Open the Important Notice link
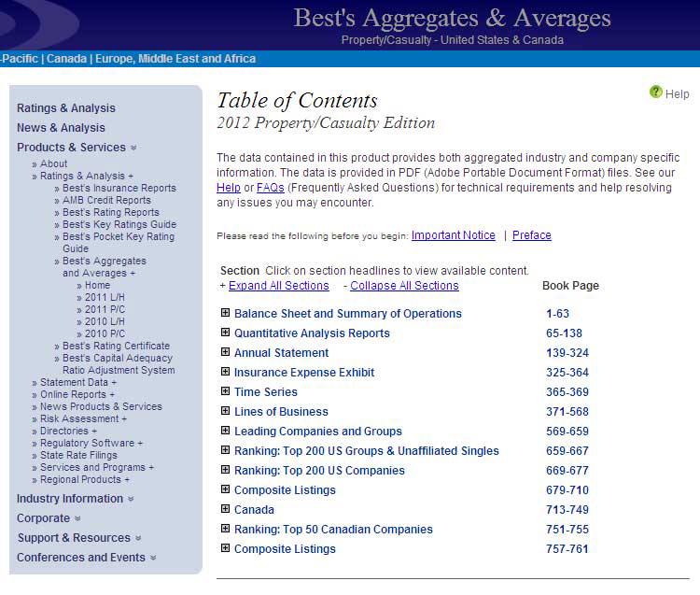The width and height of the screenshot is (700, 595). (453, 235)
